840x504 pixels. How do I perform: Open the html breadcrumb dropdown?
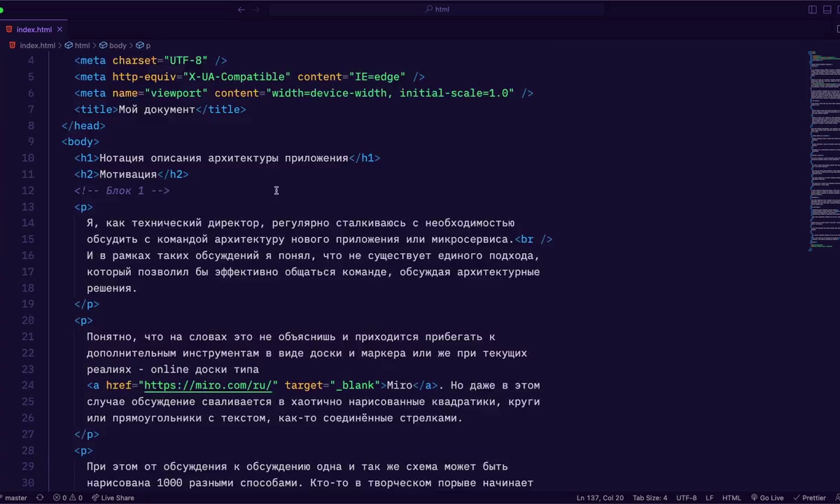pos(82,45)
